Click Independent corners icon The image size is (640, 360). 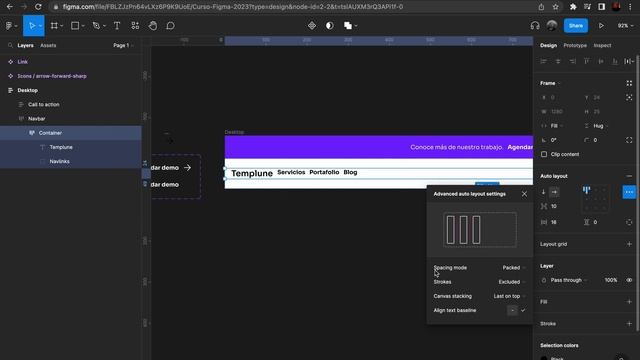point(629,140)
